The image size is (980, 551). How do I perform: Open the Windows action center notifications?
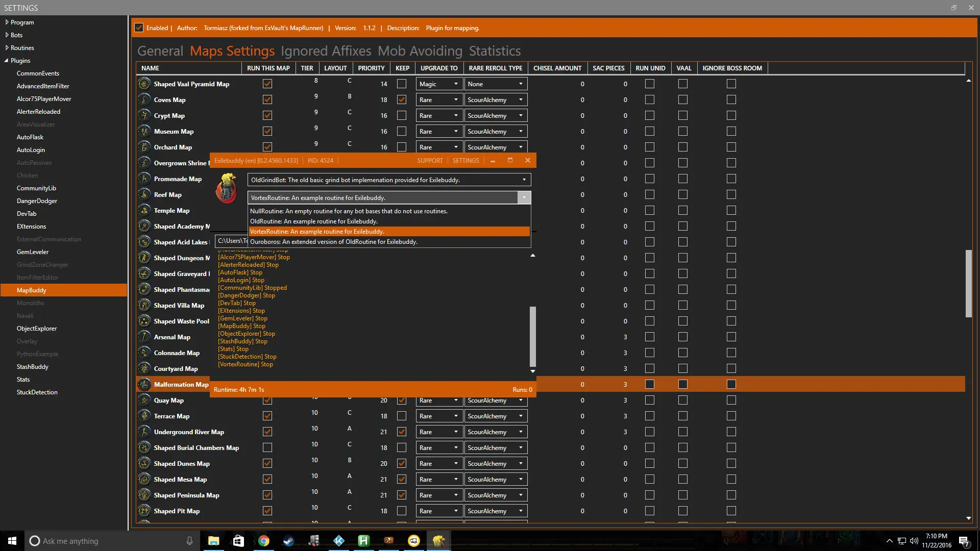[964, 541]
